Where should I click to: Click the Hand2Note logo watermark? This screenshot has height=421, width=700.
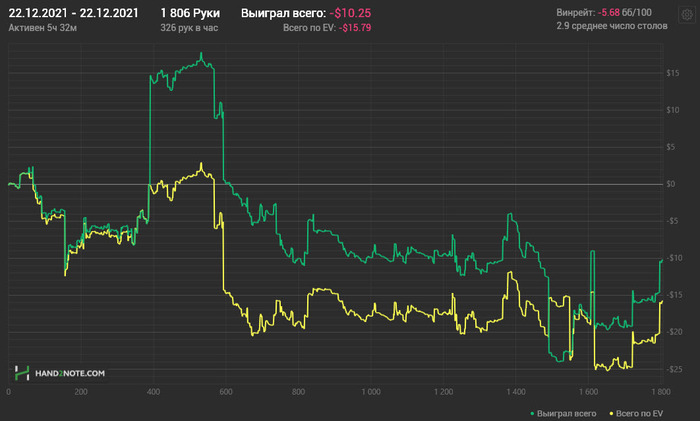[x=60, y=373]
